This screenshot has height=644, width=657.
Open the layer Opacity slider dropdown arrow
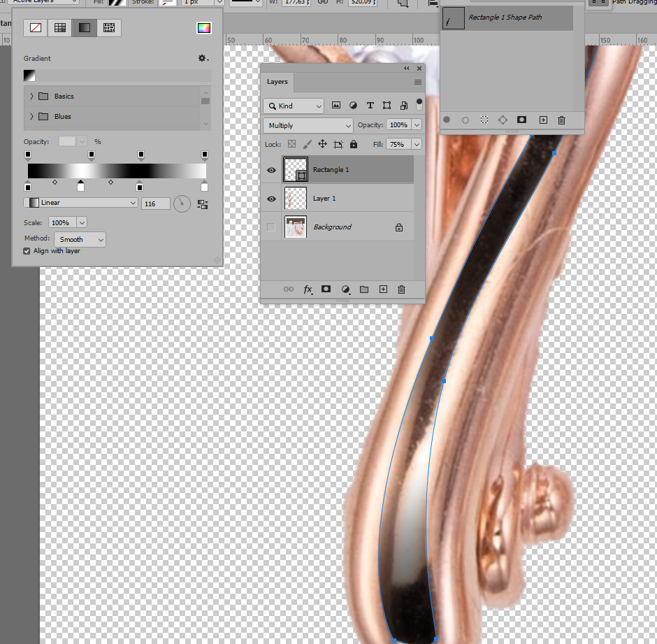click(x=417, y=125)
